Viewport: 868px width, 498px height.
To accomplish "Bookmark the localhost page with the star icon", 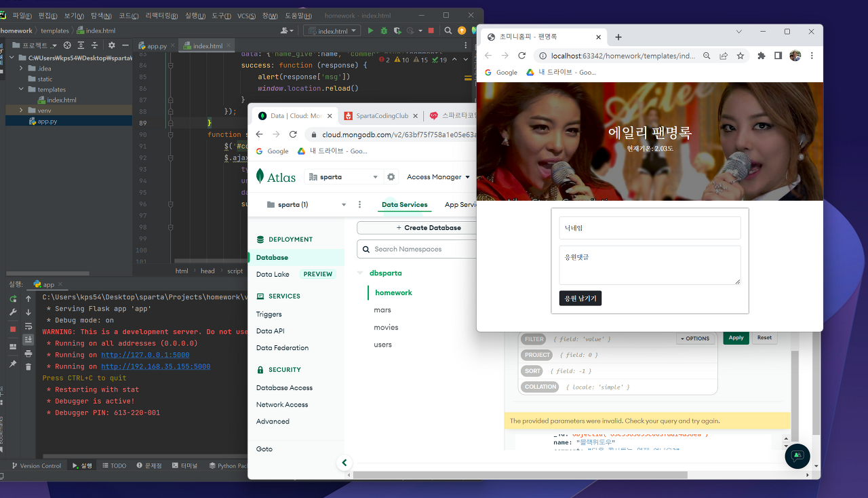I will tap(741, 56).
